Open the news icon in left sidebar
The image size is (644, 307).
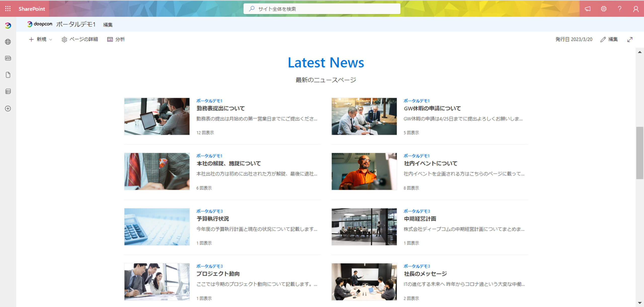pos(8,58)
